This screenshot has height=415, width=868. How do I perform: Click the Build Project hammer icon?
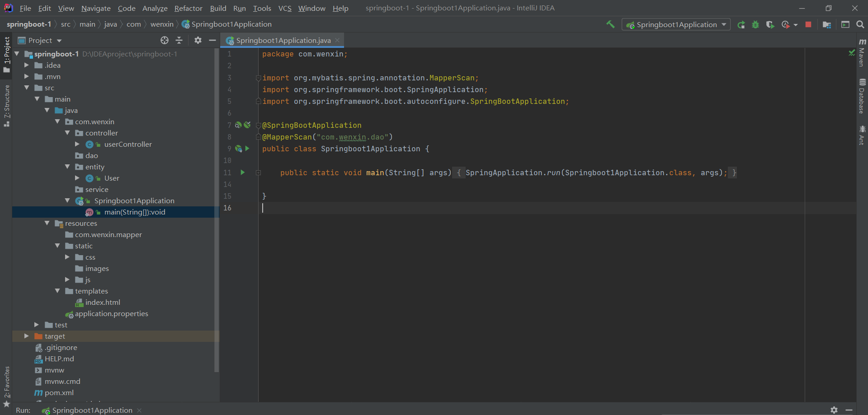pyautogui.click(x=610, y=24)
